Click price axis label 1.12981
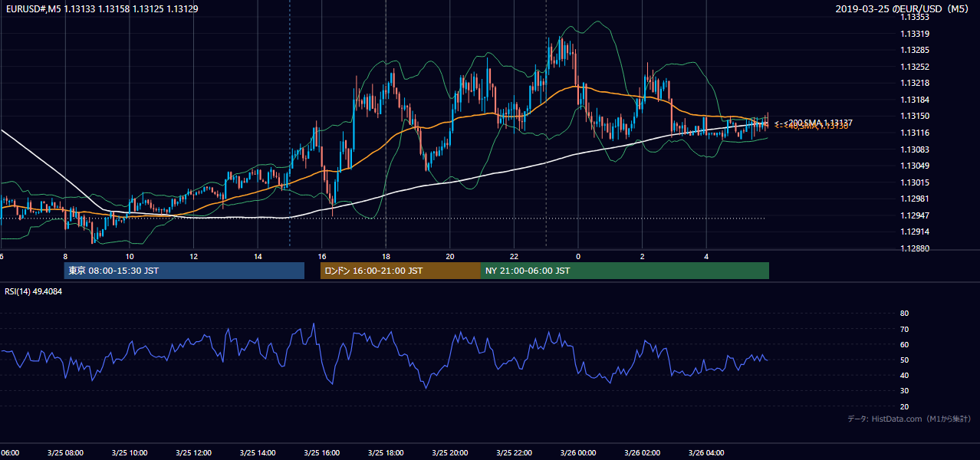The width and height of the screenshot is (980, 460). (x=914, y=199)
